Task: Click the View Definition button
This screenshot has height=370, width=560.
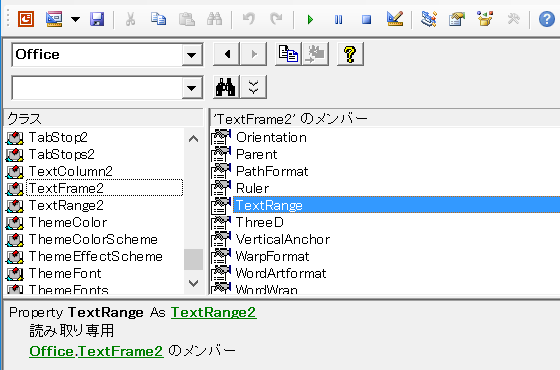Action: pos(315,54)
